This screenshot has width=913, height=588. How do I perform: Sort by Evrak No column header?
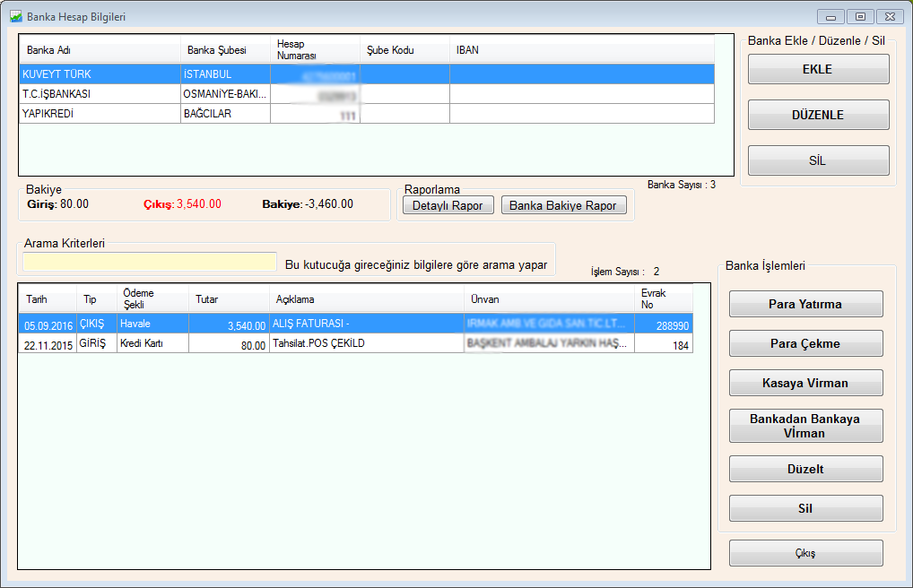[664, 299]
